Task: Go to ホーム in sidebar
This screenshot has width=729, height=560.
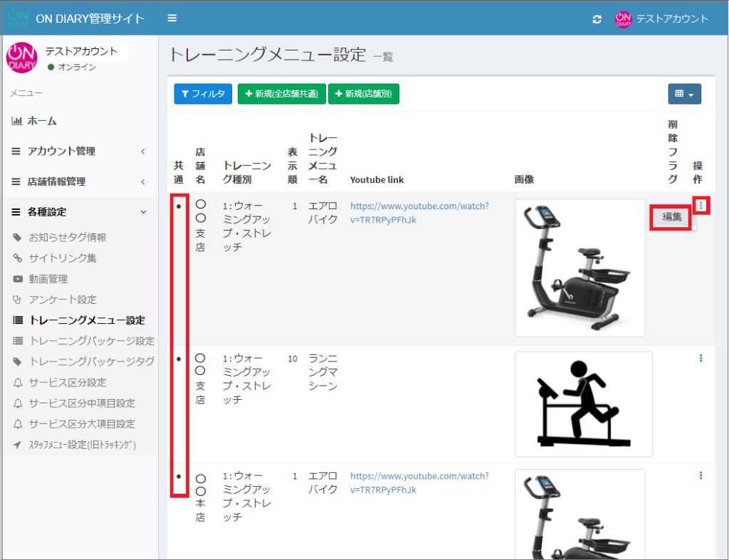Action: pyautogui.click(x=42, y=121)
